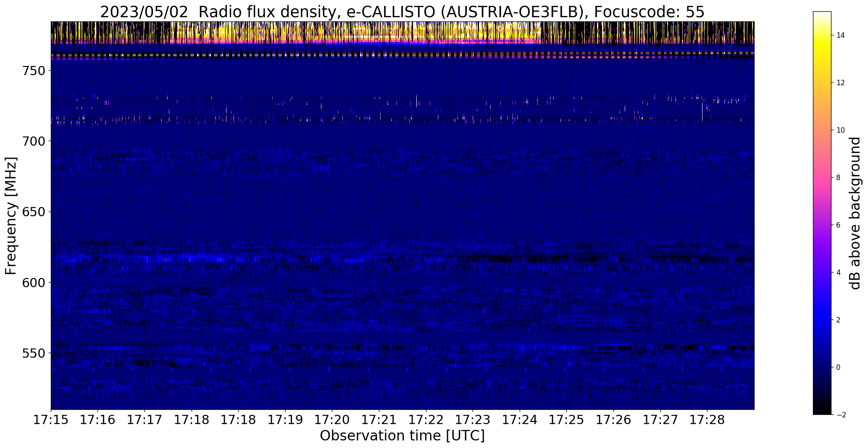Click the colorbar tick label 2
The width and height of the screenshot is (868, 448).
[838, 320]
